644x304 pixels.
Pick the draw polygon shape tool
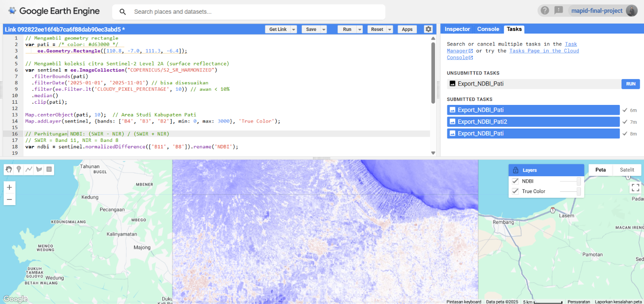[39, 169]
